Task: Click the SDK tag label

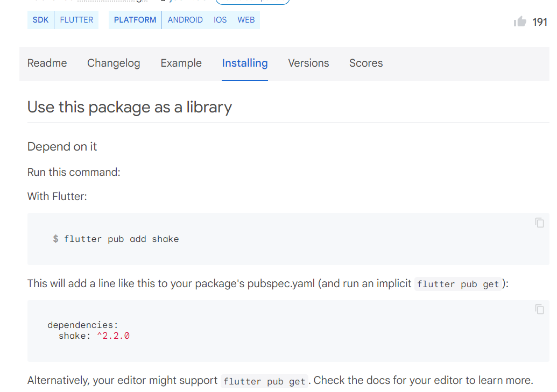Action: (x=40, y=20)
